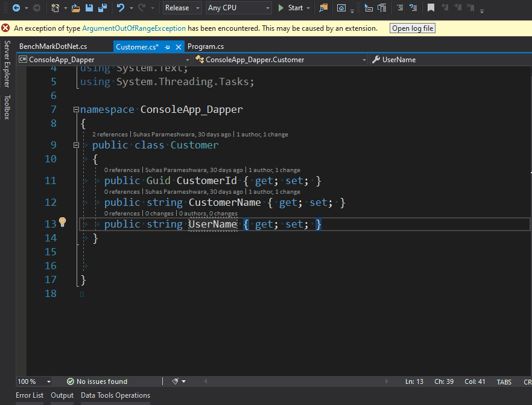Click the Open File folder icon
532x405 pixels.
(75, 8)
